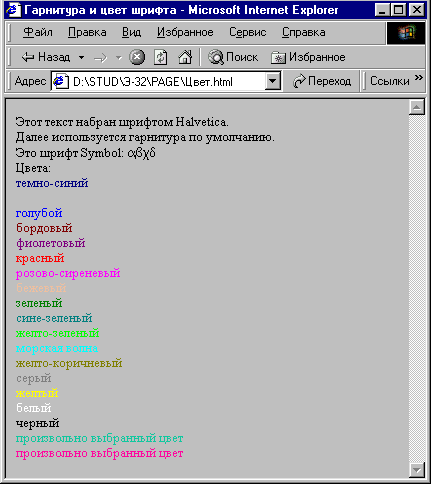Click the text темно-синий
The image size is (431, 484).
point(52,183)
